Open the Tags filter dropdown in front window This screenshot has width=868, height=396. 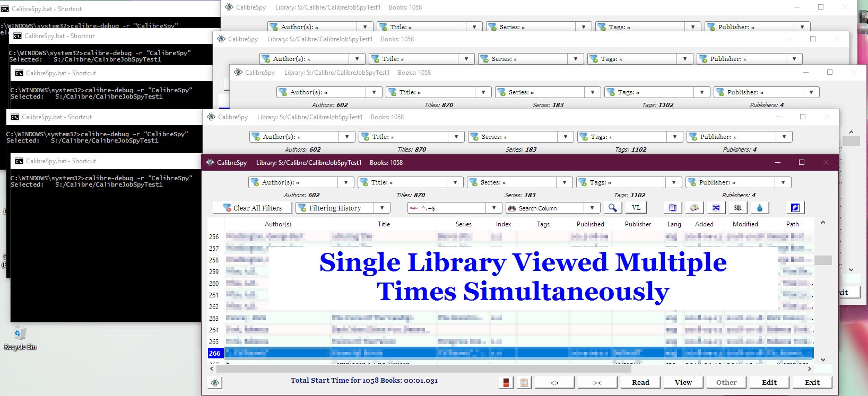point(674,182)
